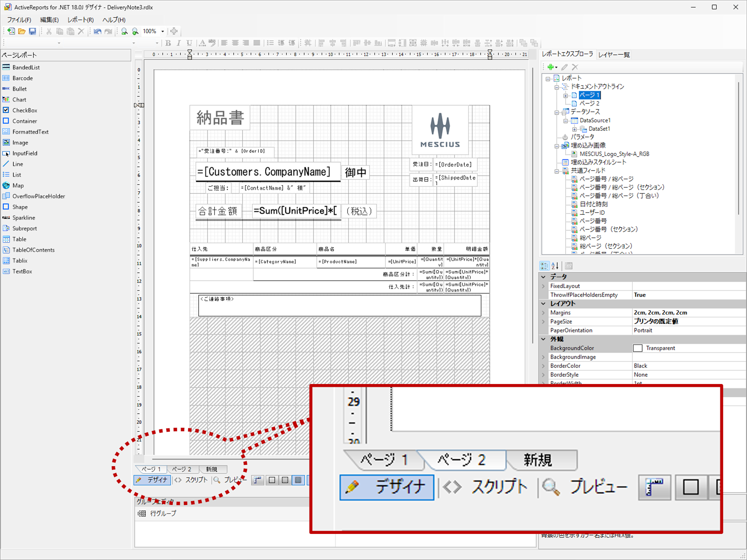Select the Barcode control in the toolbox

tap(22, 78)
